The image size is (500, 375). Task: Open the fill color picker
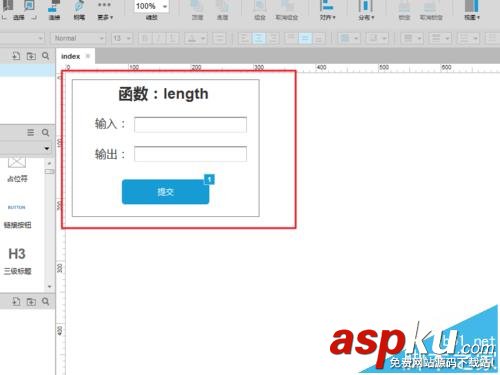[349, 38]
